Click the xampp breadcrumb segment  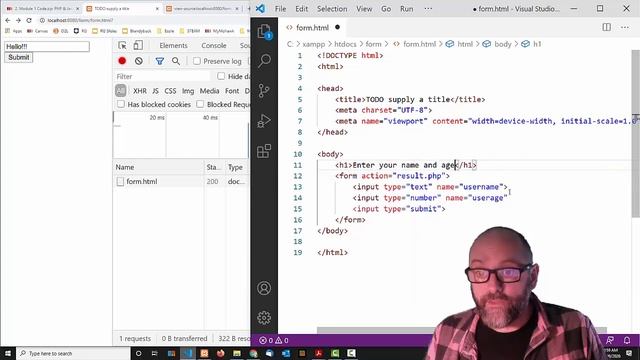(x=313, y=44)
